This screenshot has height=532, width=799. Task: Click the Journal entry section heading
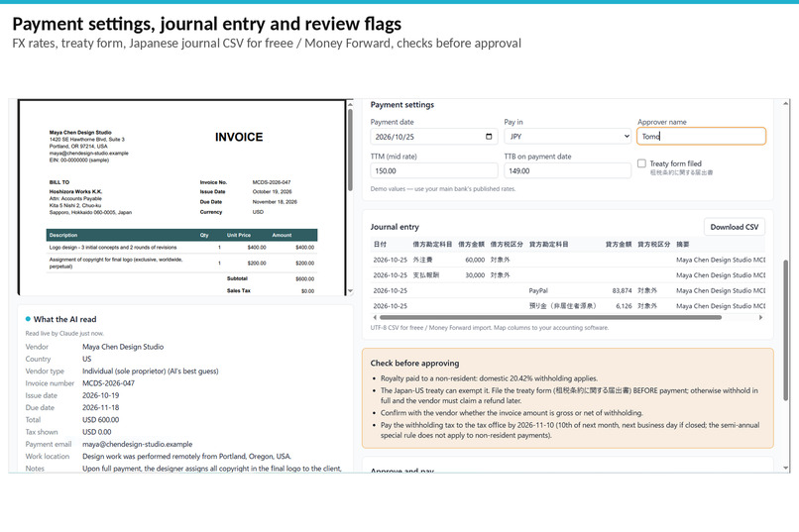point(395,227)
